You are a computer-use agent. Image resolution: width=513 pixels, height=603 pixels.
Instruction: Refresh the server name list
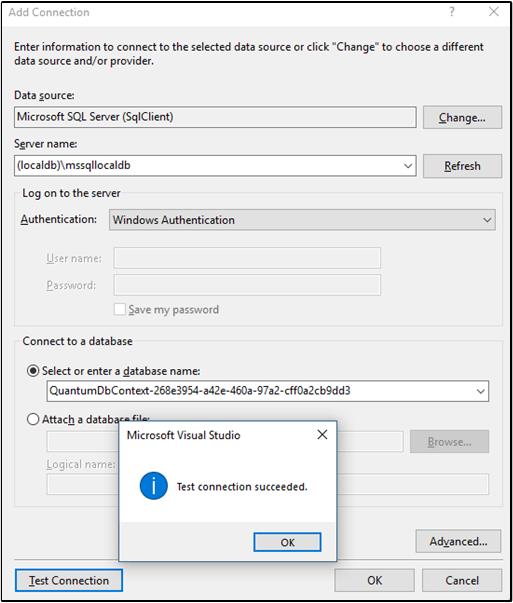point(462,166)
